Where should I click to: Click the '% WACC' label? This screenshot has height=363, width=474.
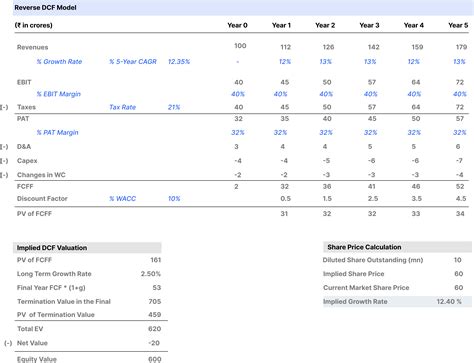coord(122,199)
